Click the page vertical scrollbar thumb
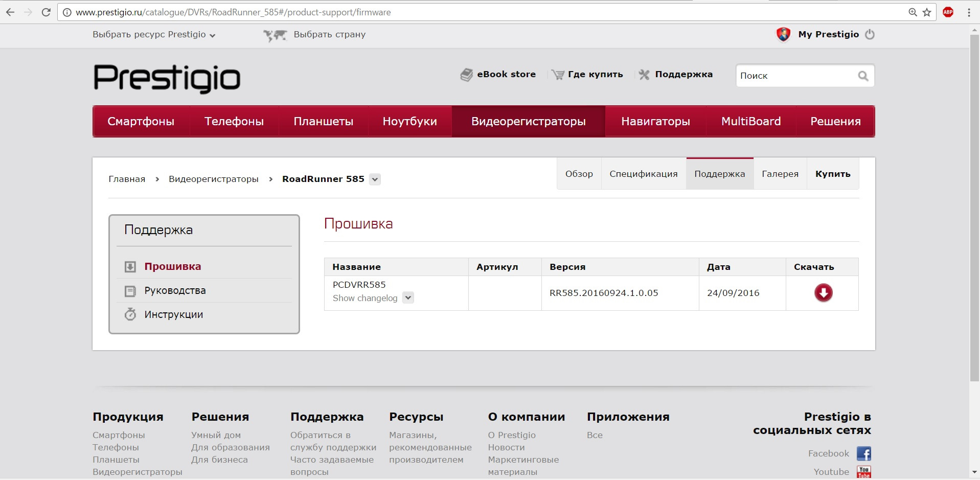The image size is (980, 480). 974,208
